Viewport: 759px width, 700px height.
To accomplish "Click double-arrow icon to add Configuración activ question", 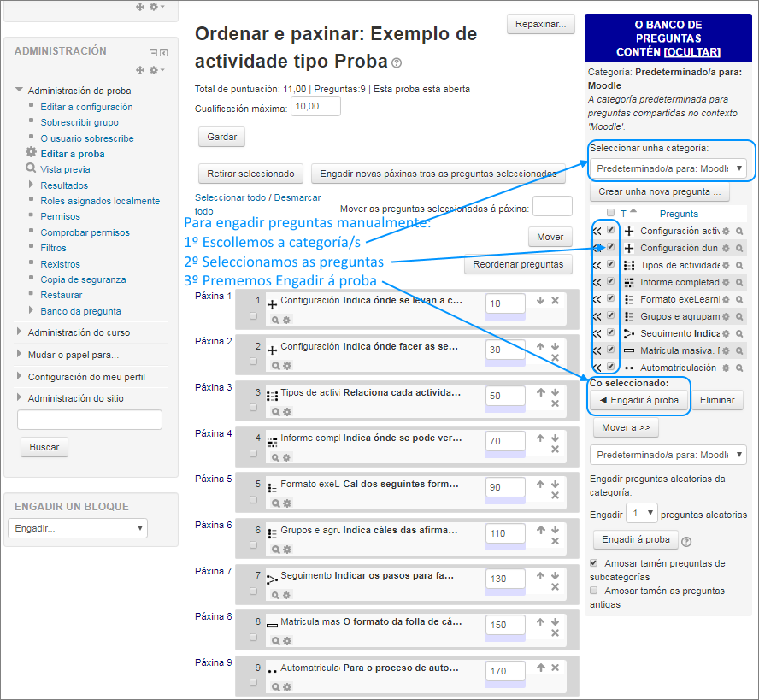I will [597, 230].
